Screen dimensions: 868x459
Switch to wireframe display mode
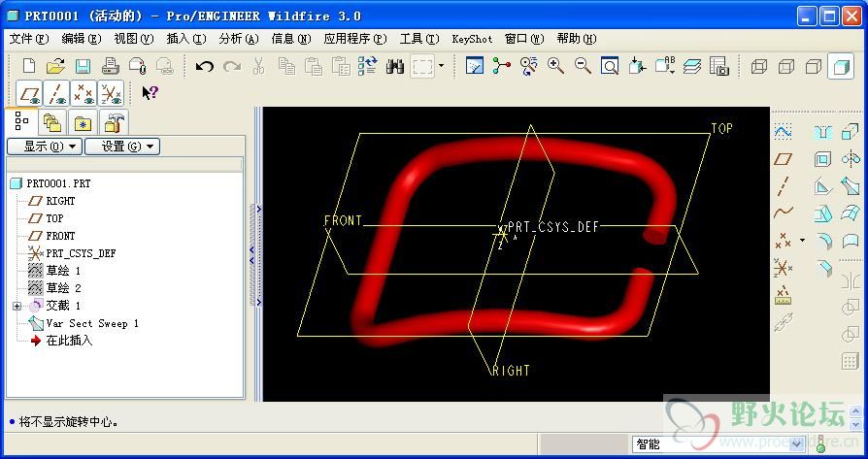click(759, 66)
